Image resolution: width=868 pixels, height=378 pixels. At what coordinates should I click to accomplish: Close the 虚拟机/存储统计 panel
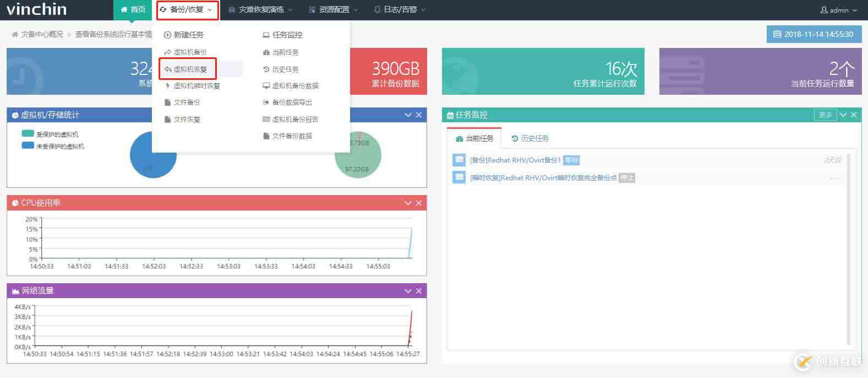tap(419, 115)
